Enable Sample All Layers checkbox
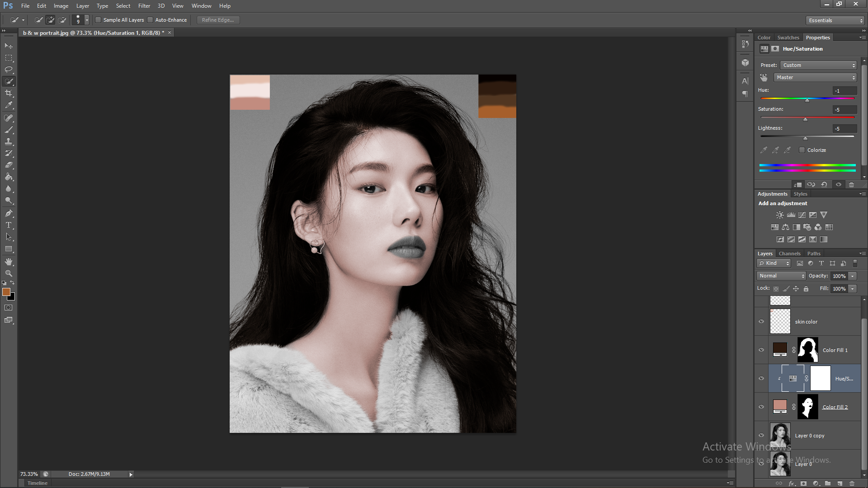This screenshot has height=488, width=868. (98, 20)
